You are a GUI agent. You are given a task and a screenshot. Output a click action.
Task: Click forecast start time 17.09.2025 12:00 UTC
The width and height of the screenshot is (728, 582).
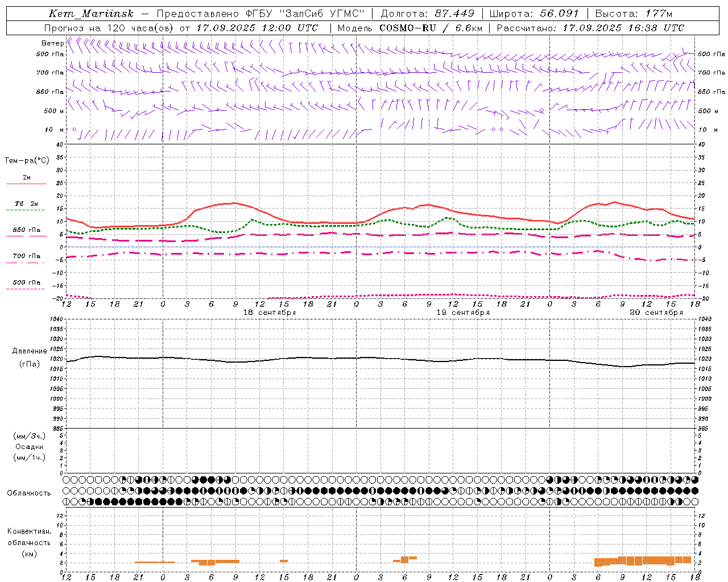tap(257, 28)
